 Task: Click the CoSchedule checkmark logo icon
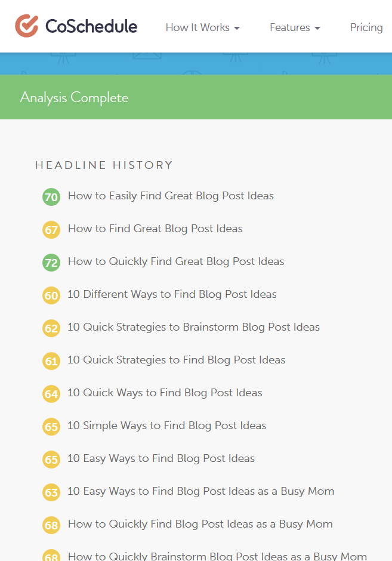[27, 26]
